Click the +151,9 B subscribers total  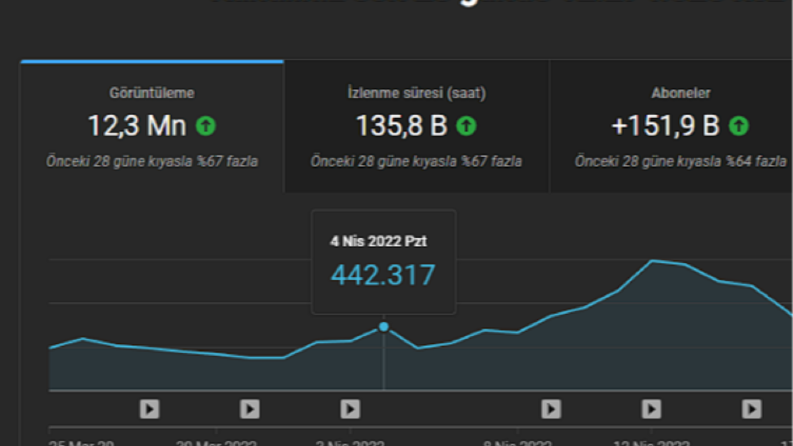tap(666, 126)
